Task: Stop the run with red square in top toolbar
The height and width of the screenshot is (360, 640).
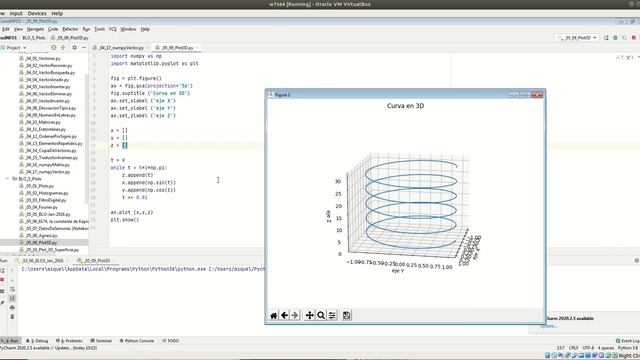Action: pos(634,38)
